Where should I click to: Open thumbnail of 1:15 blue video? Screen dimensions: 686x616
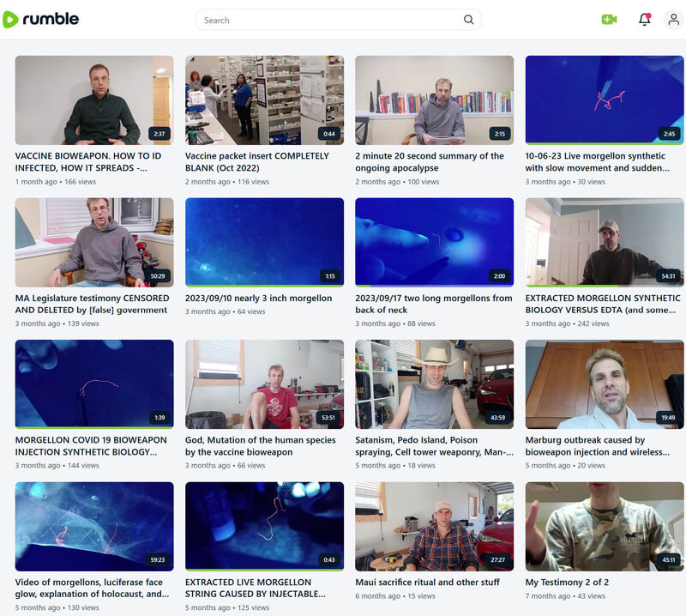pos(264,242)
